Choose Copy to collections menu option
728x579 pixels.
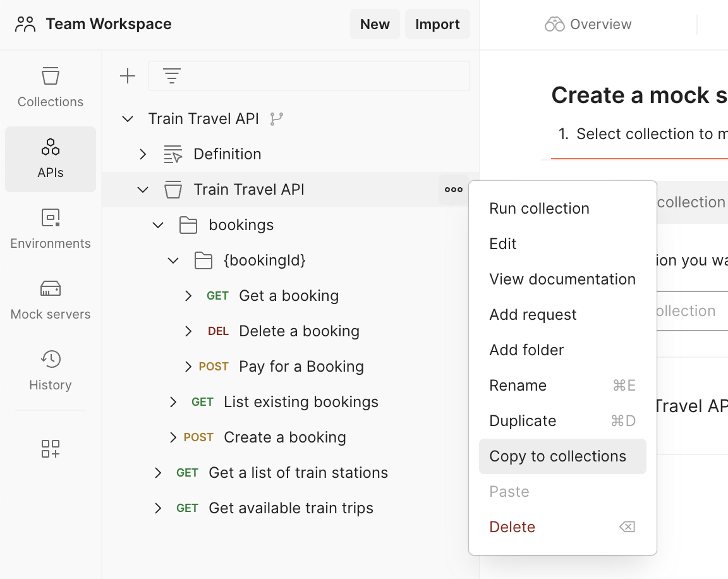pyautogui.click(x=556, y=456)
